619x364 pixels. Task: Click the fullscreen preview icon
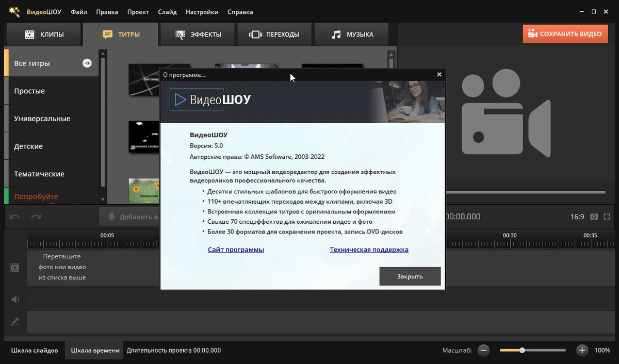tap(607, 217)
